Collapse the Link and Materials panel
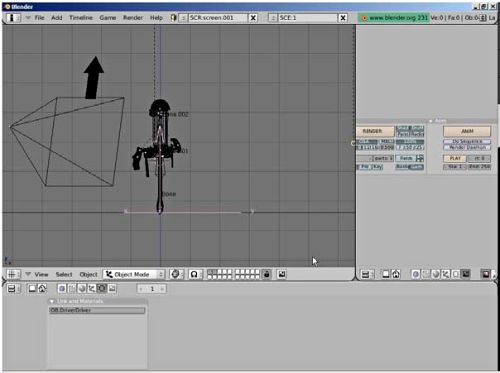 tap(52, 301)
